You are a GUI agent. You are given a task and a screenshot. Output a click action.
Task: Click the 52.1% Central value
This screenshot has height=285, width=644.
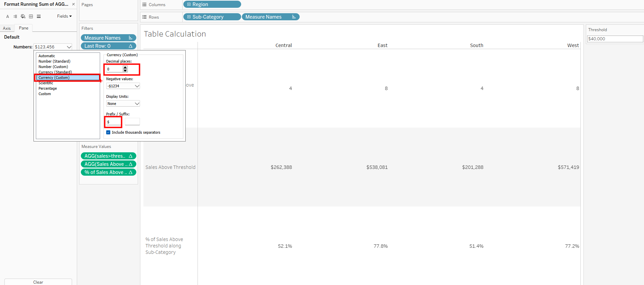(285, 246)
